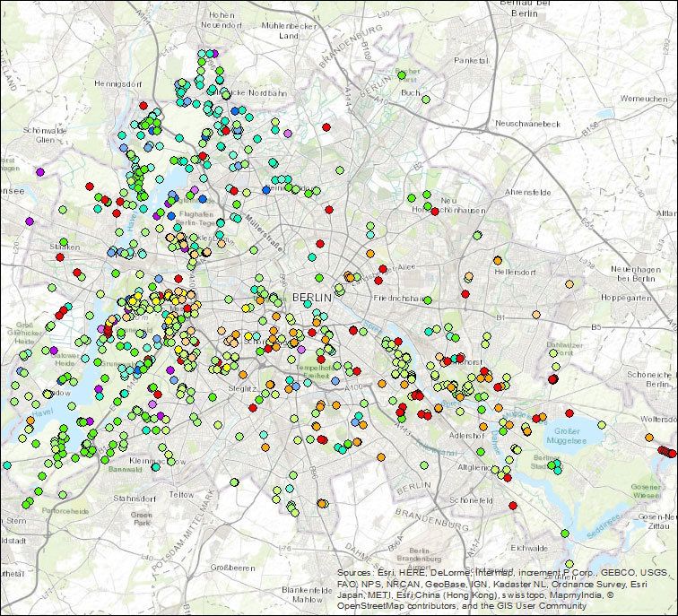The width and height of the screenshot is (678, 616).
Task: Select the Steglitz district label
Action: [x=242, y=388]
